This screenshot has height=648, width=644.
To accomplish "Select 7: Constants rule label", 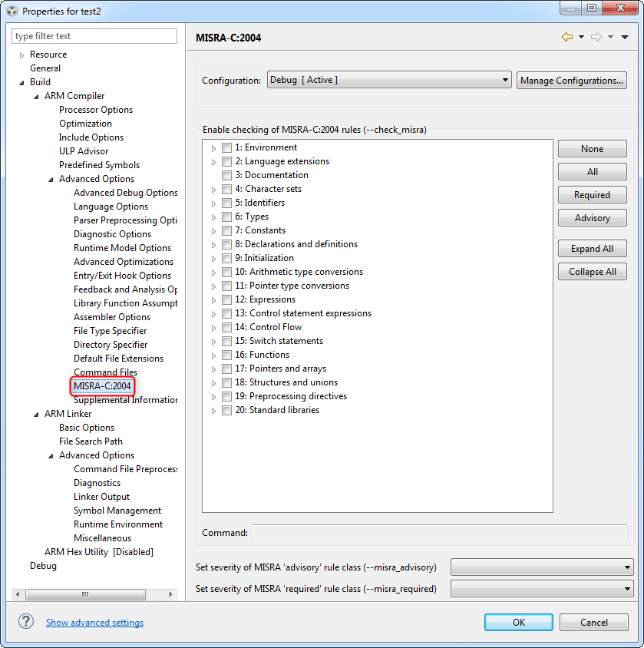I will (x=260, y=230).
